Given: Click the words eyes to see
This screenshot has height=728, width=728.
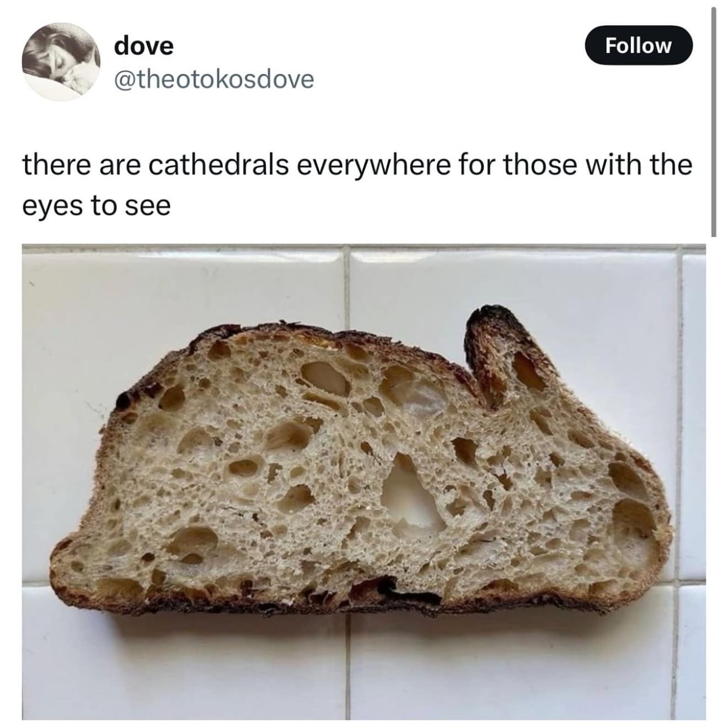Looking at the screenshot, I should 97,206.
